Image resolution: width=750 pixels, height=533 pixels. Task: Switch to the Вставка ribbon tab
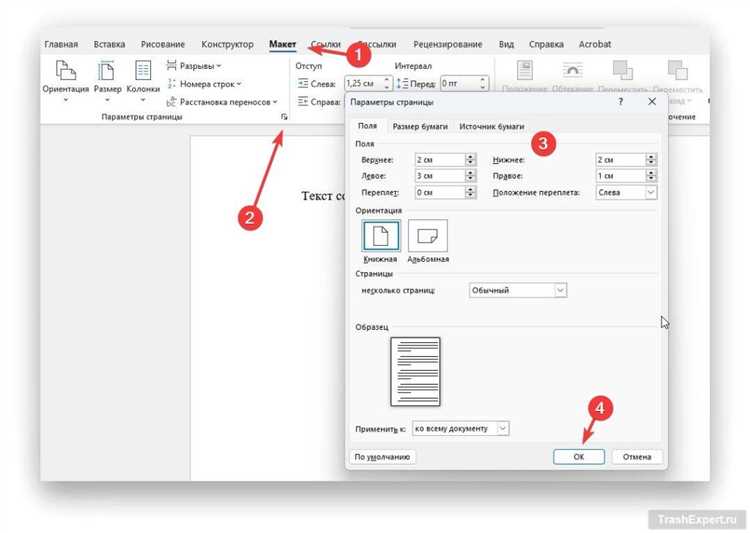click(109, 44)
